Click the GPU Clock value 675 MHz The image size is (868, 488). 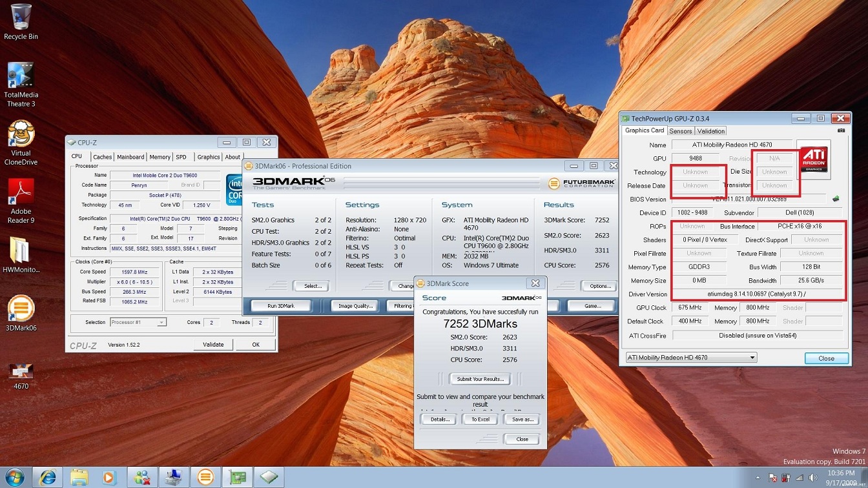point(690,308)
